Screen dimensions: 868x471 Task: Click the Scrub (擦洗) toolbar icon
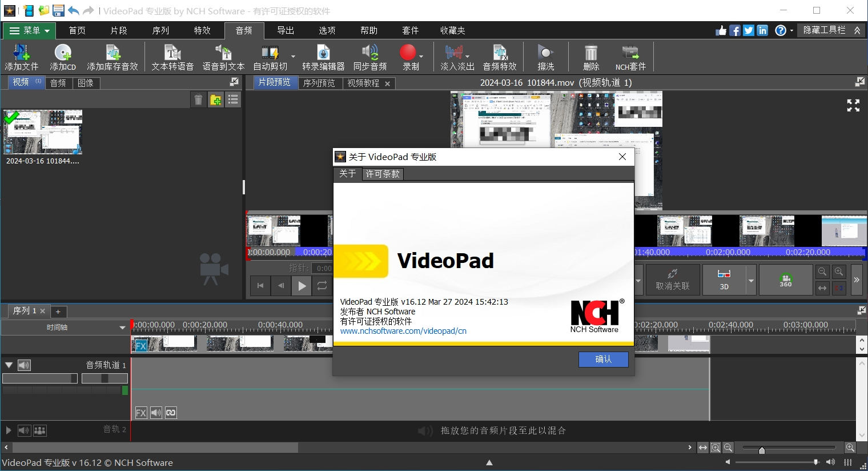[x=545, y=57]
